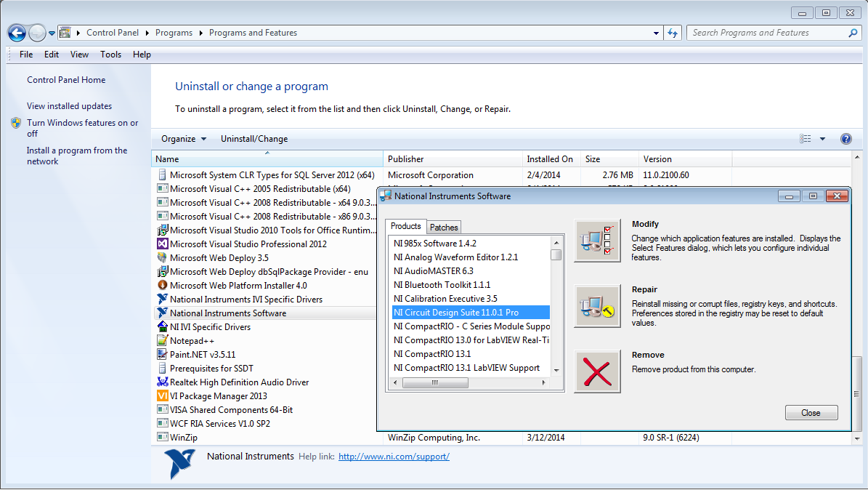
Task: Click the National Instruments Software entry icon
Action: 162,313
